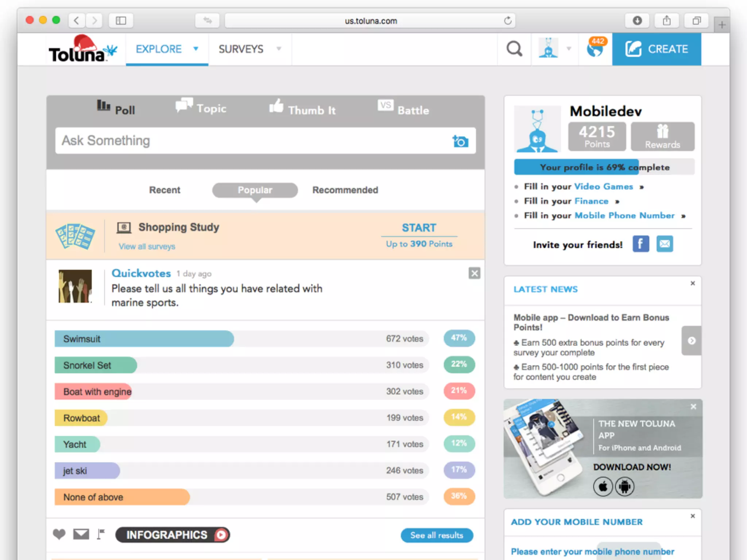Image resolution: width=747 pixels, height=560 pixels.
Task: Switch to the Recommended feed filter
Action: (x=345, y=190)
